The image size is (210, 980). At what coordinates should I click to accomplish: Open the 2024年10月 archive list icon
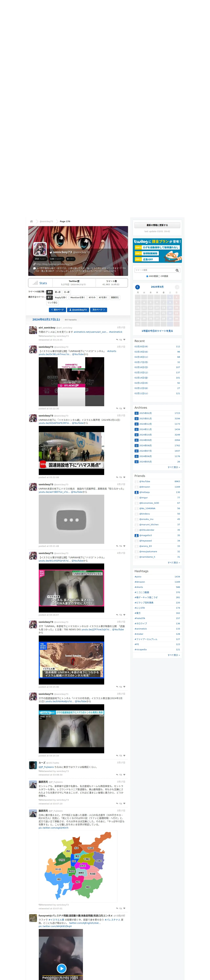coord(136,434)
